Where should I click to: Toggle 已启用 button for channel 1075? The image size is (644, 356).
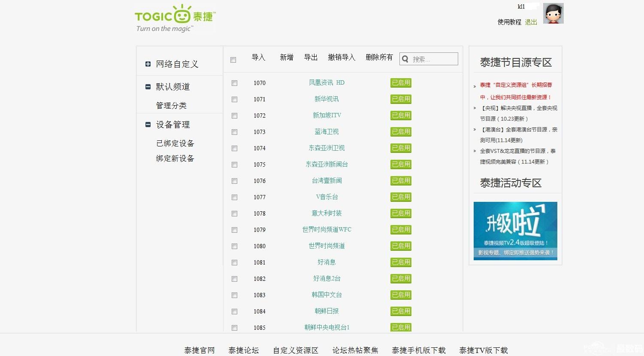click(401, 164)
